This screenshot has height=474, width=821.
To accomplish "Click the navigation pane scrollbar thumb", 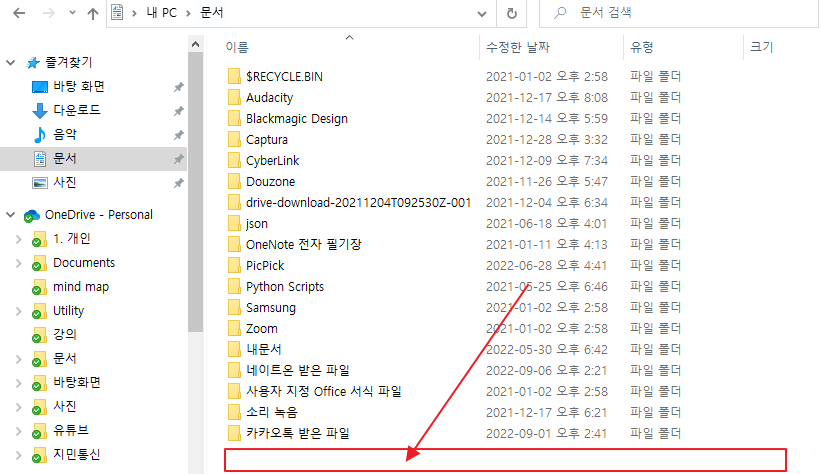I will click(x=195, y=191).
